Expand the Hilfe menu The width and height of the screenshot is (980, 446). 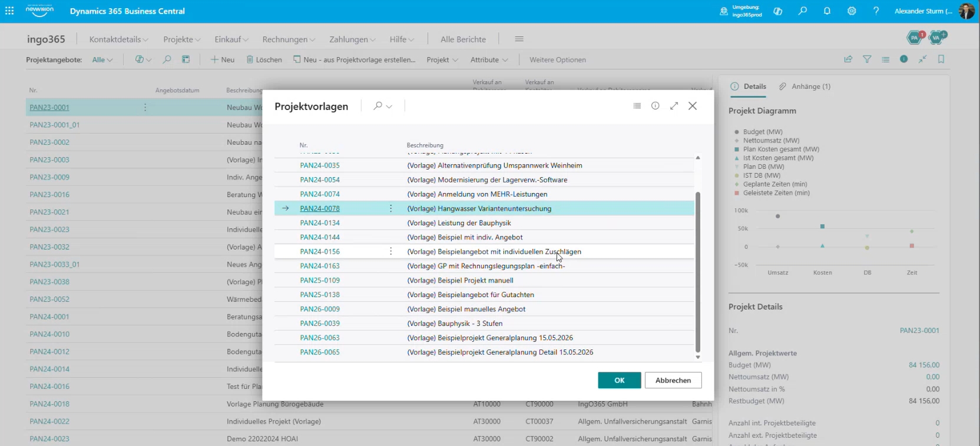pyautogui.click(x=402, y=39)
